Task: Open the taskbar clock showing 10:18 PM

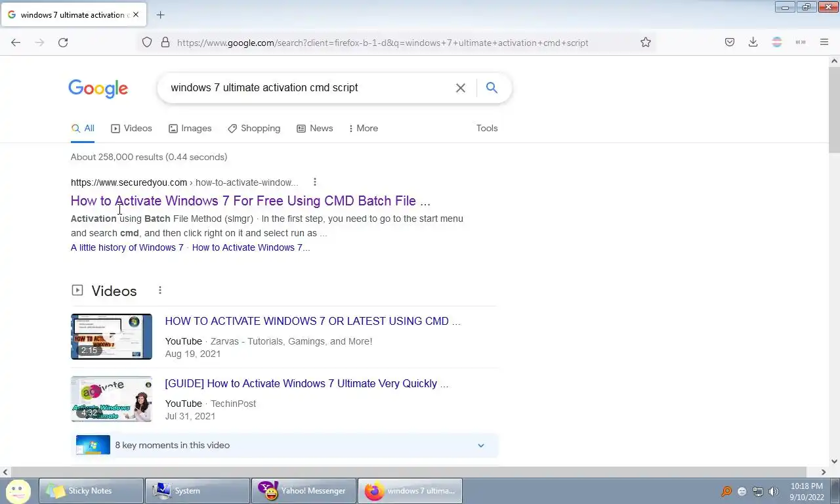Action: (807, 492)
